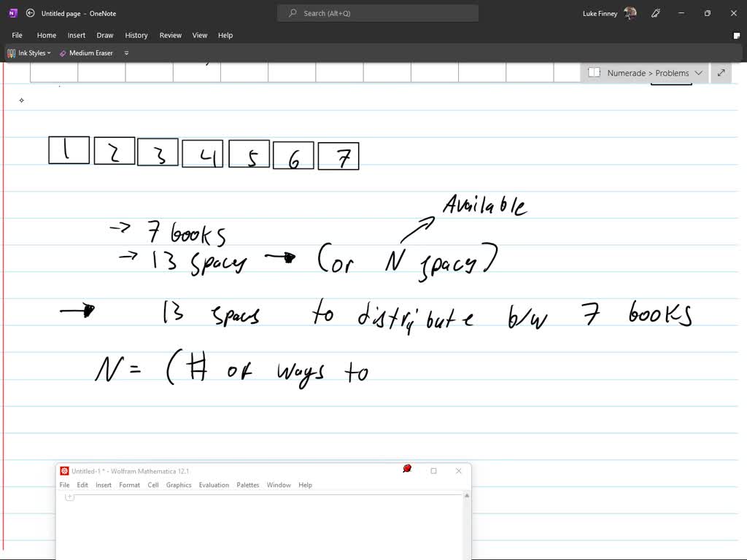Open the Luke Finney account profile
Viewport: 747px width, 560px height.
[609, 13]
